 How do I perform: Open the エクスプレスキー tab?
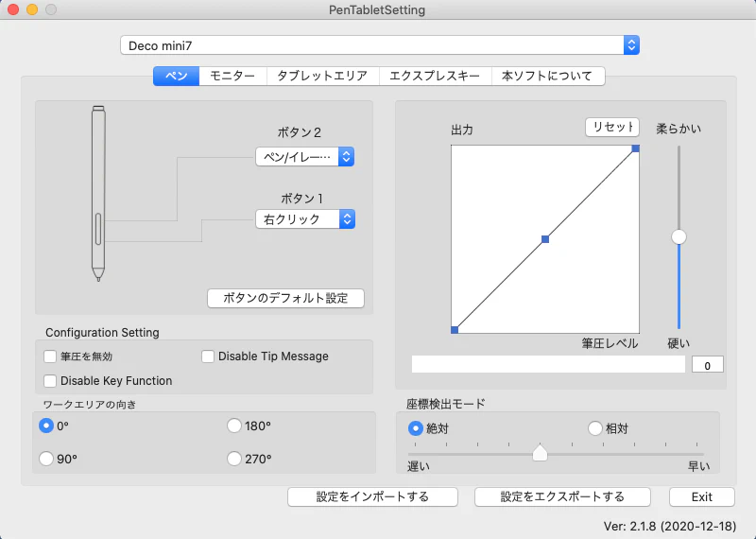(435, 76)
